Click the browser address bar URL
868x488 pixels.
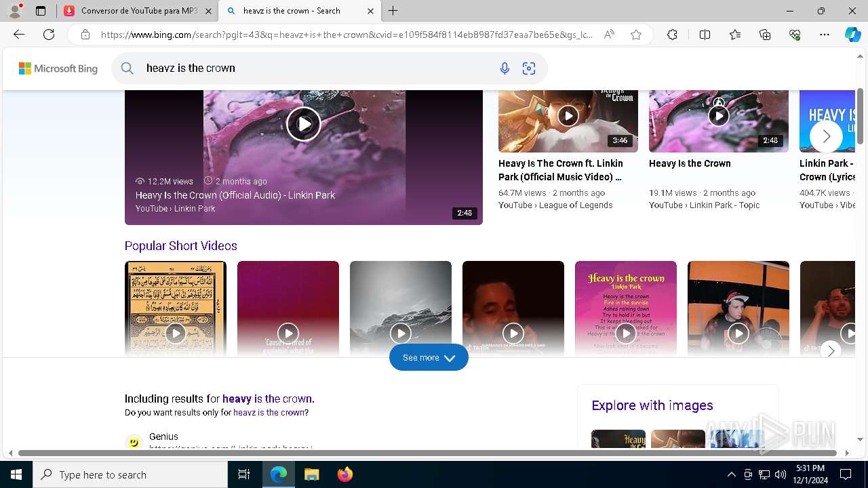click(346, 35)
